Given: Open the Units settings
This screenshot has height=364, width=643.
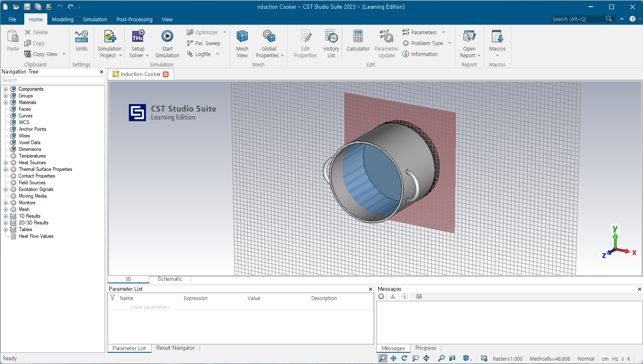Looking at the screenshot, I should tap(82, 41).
